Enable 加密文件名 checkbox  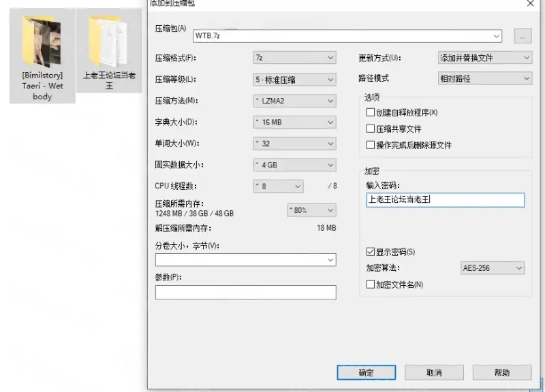pyautogui.click(x=371, y=284)
